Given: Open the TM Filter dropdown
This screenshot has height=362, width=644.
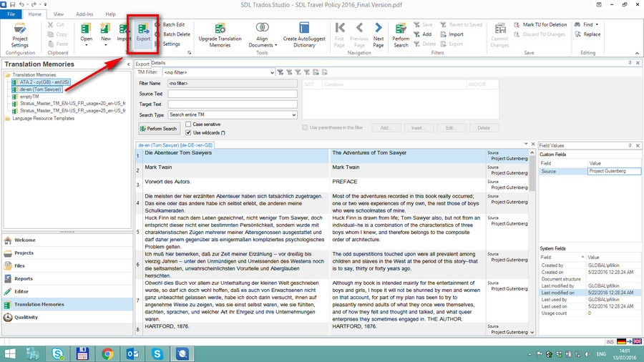Looking at the screenshot, I should [272, 73].
